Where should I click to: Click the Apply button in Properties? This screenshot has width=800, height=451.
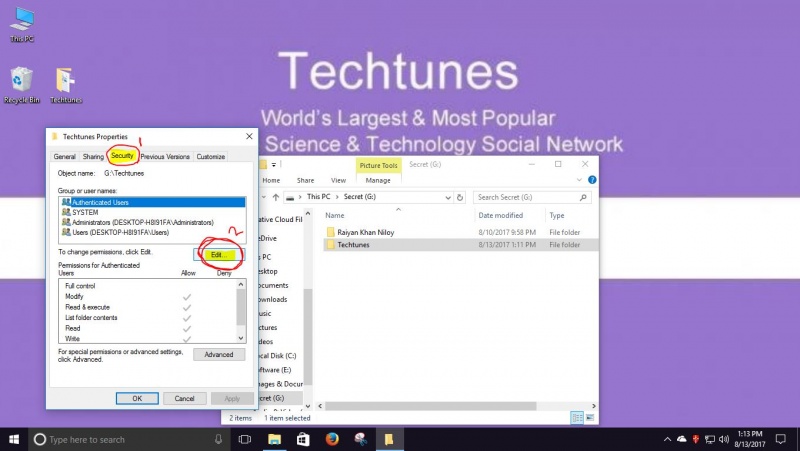pos(232,398)
